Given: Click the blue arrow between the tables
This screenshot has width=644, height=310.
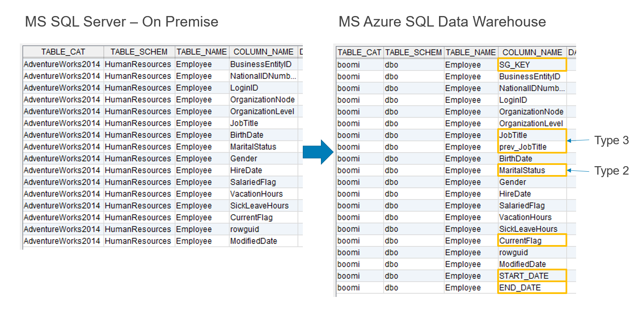Looking at the screenshot, I should tap(318, 152).
